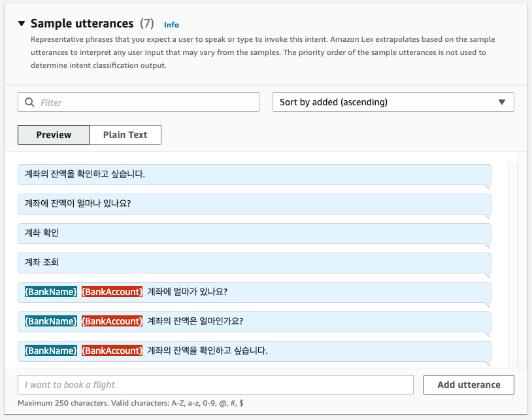Open the Info link beside Sample utterances
This screenshot has height=420, width=532.
pyautogui.click(x=171, y=25)
